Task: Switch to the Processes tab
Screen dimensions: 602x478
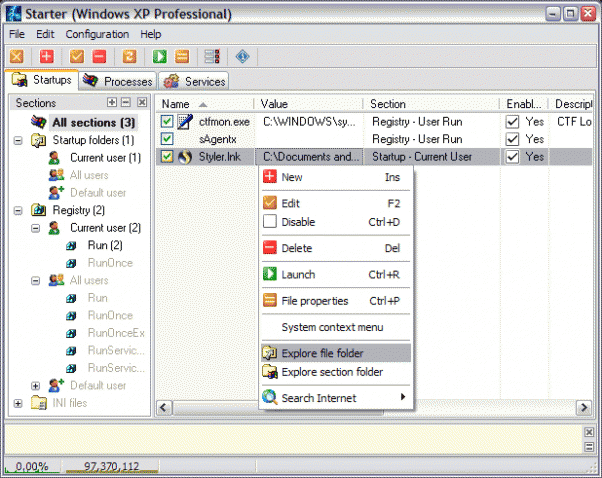Action: click(x=118, y=81)
